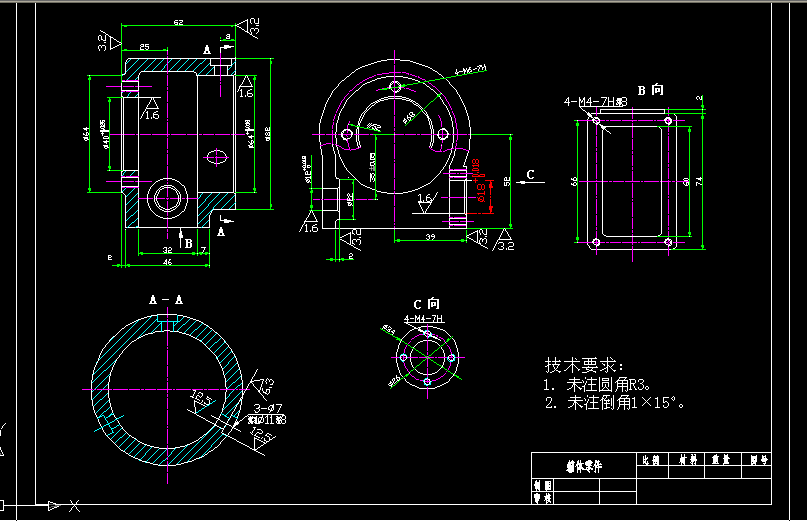Viewport: 807px width, 521px height.
Task: Click the 39 horizontal dimension
Action: click(x=428, y=236)
